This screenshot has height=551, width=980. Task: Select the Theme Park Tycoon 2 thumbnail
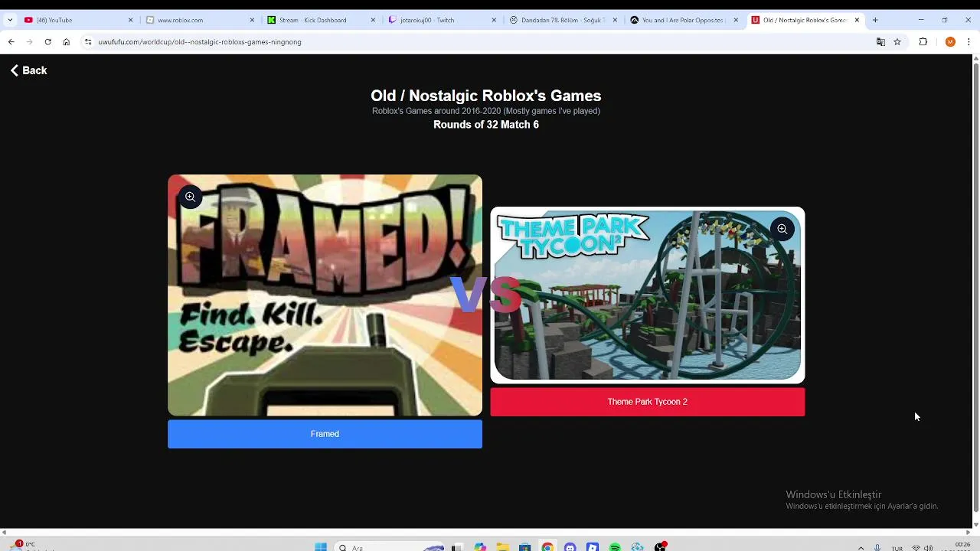[x=647, y=295]
